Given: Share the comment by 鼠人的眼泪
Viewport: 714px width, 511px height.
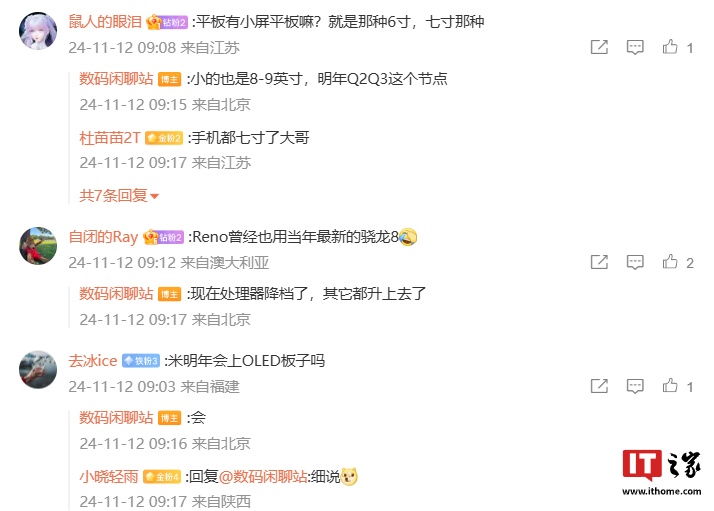Looking at the screenshot, I should pos(599,47).
